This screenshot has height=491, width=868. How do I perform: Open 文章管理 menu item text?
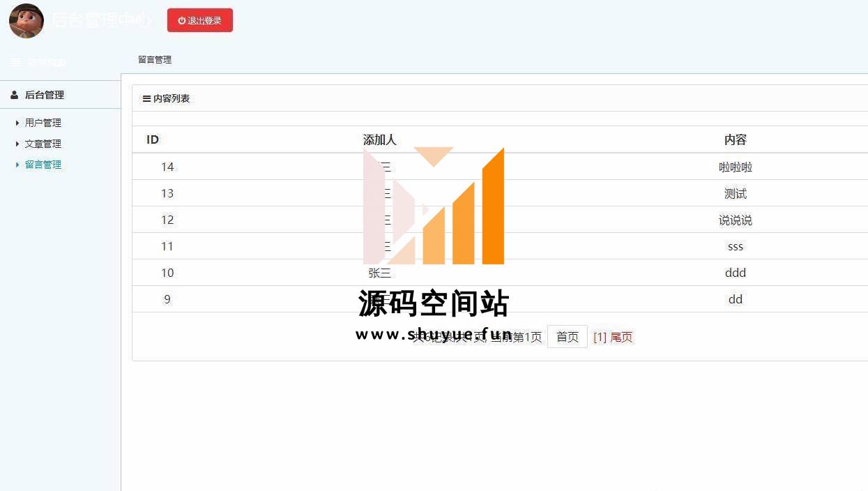[x=43, y=144]
